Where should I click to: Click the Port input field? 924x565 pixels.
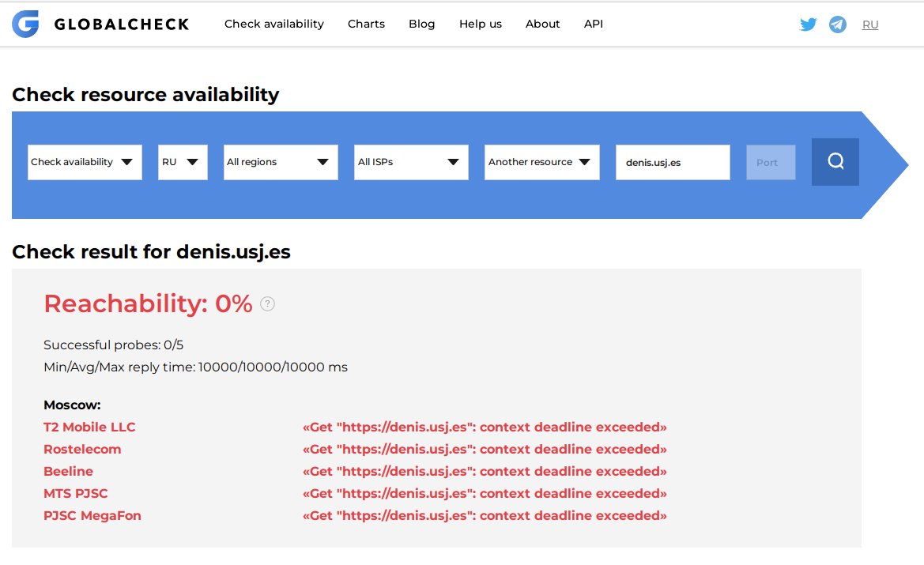771,162
